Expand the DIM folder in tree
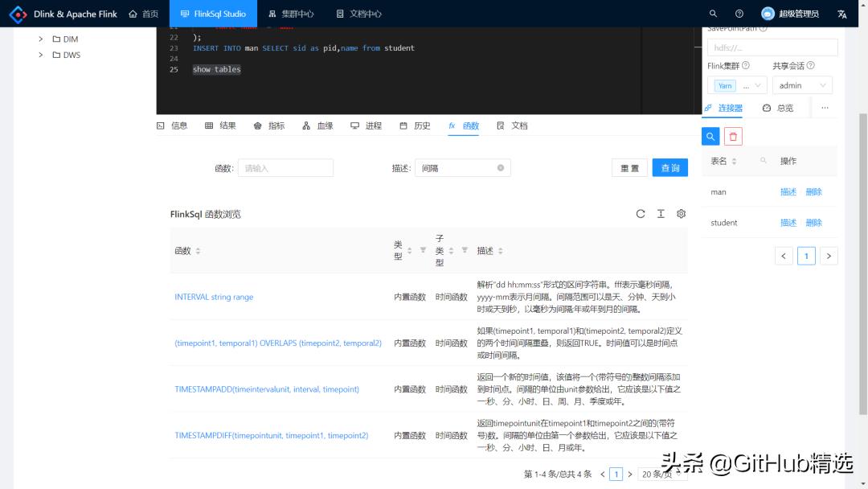Viewport: 868px width, 489px height. click(x=40, y=39)
